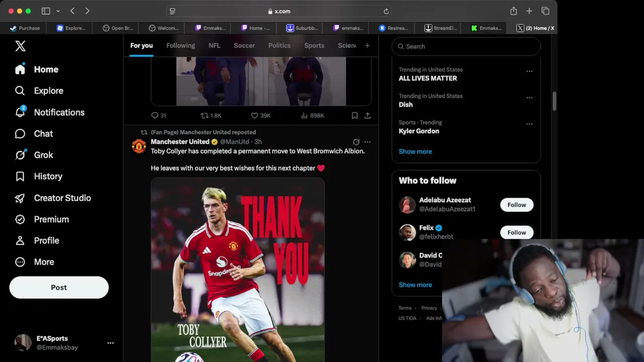Open Chat from the sidebar
The width and height of the screenshot is (644, 362).
[x=34, y=134]
